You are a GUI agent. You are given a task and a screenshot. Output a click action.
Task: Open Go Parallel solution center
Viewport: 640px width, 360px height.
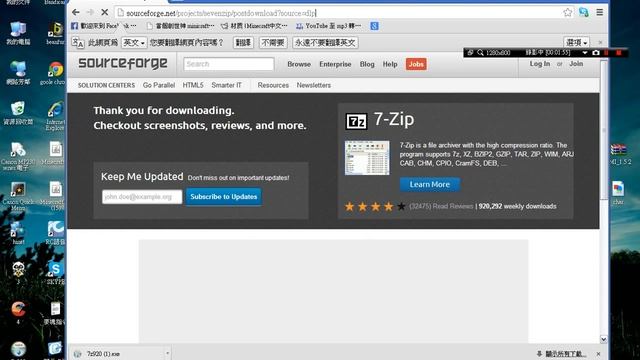point(159,85)
